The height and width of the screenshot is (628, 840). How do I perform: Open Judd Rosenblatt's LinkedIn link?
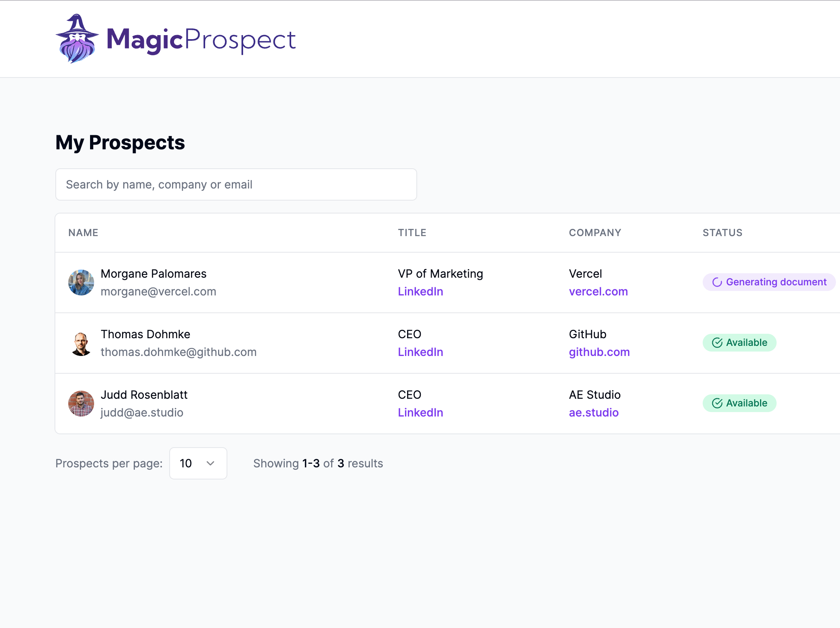pyautogui.click(x=420, y=412)
